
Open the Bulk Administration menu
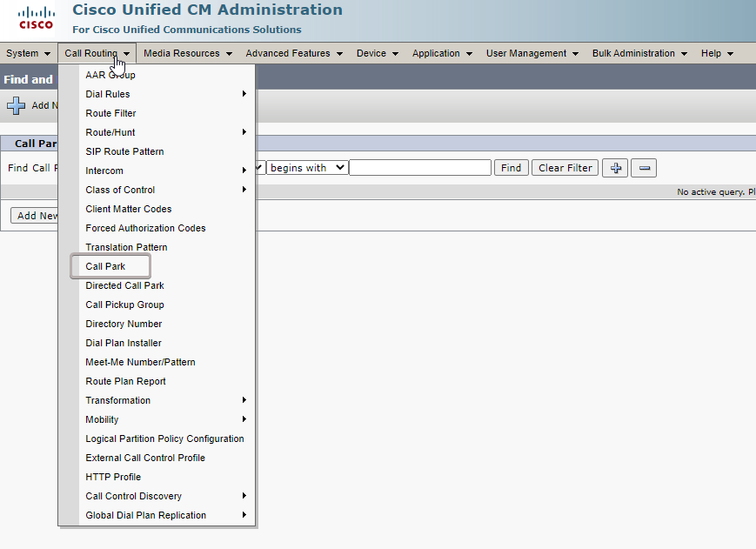[639, 53]
